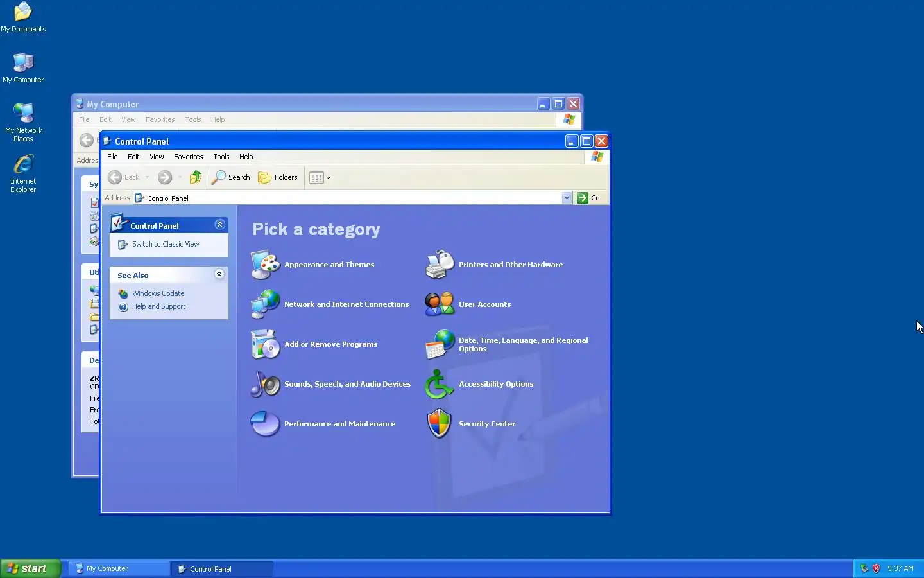Minimize the Control Panel window
This screenshot has width=924, height=578.
point(572,141)
